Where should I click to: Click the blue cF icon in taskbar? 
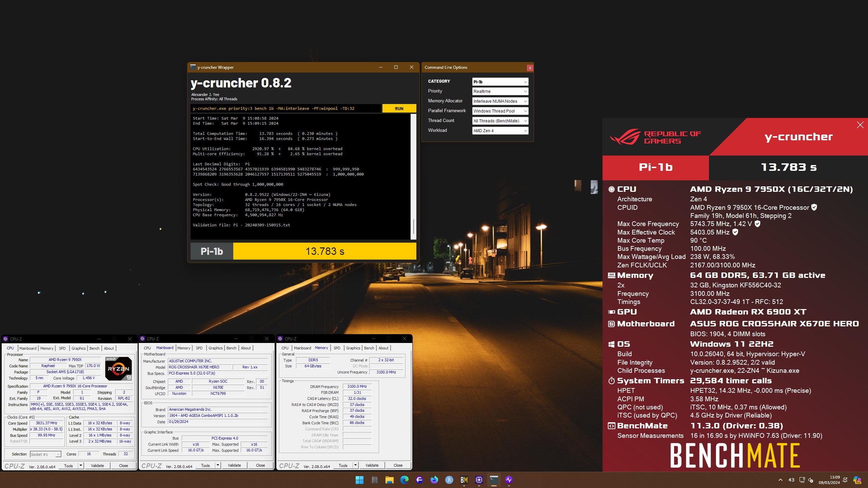pyautogui.click(x=419, y=480)
